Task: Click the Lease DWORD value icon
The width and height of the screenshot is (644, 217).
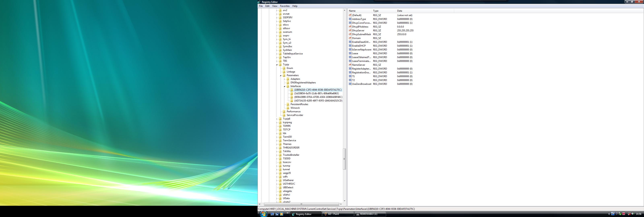Action: click(350, 53)
